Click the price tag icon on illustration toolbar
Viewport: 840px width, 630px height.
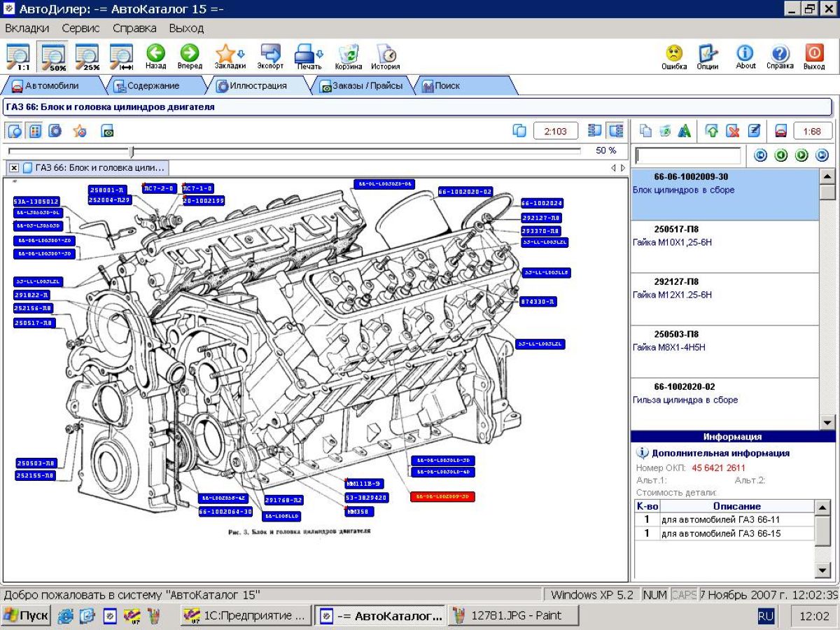click(107, 131)
